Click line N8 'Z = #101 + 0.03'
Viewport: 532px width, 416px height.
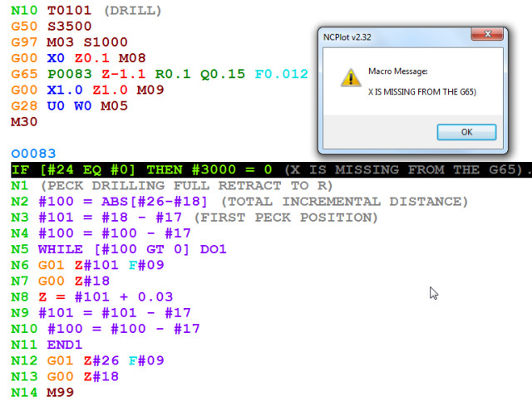tap(92, 297)
